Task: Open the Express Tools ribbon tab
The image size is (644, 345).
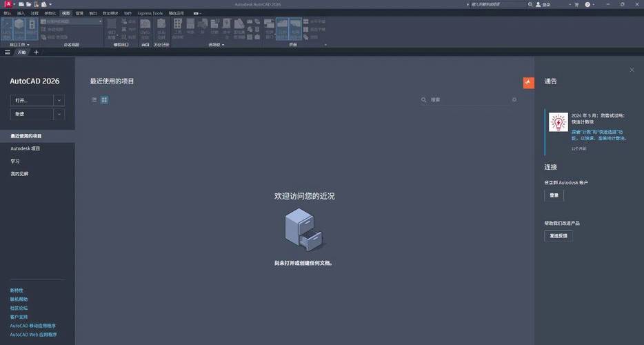Action: 150,13
